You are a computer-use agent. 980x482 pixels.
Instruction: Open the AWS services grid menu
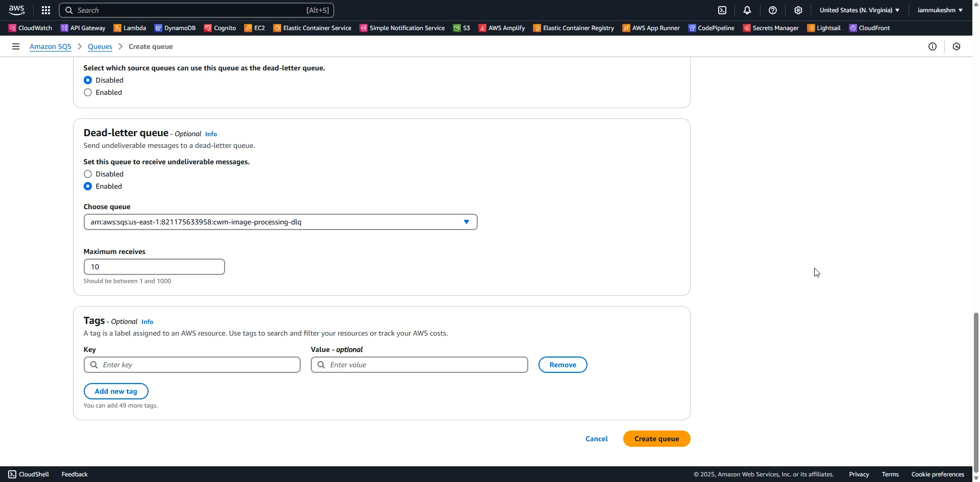45,10
